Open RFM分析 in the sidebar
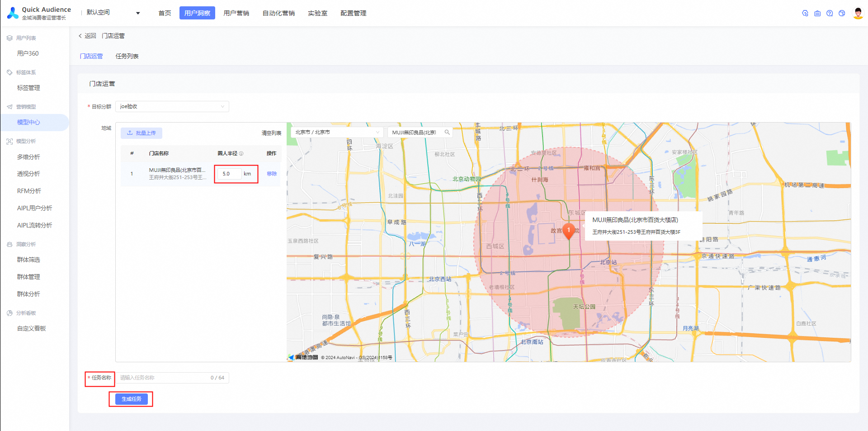Image resolution: width=868 pixels, height=431 pixels. [x=29, y=191]
